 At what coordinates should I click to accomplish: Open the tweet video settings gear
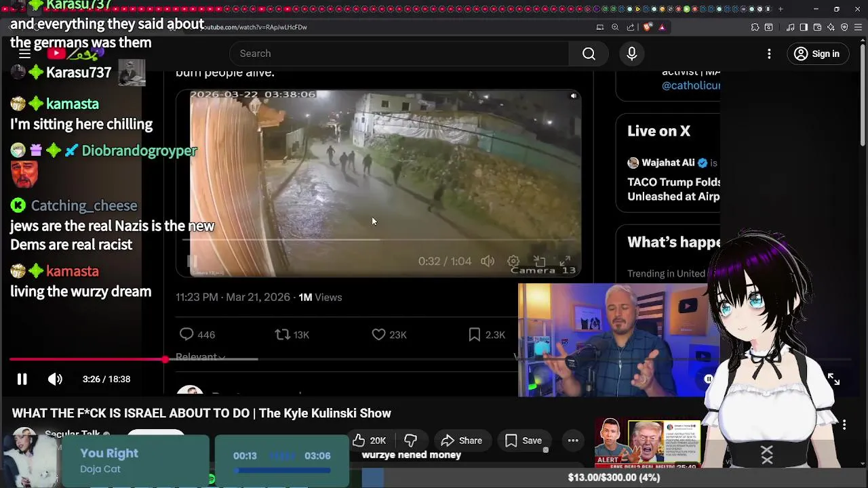pyautogui.click(x=513, y=261)
